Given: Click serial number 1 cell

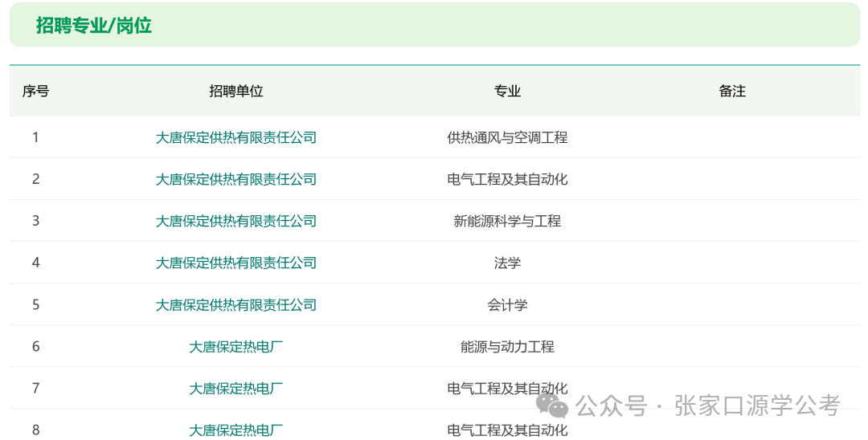Looking at the screenshot, I should click(x=35, y=137).
